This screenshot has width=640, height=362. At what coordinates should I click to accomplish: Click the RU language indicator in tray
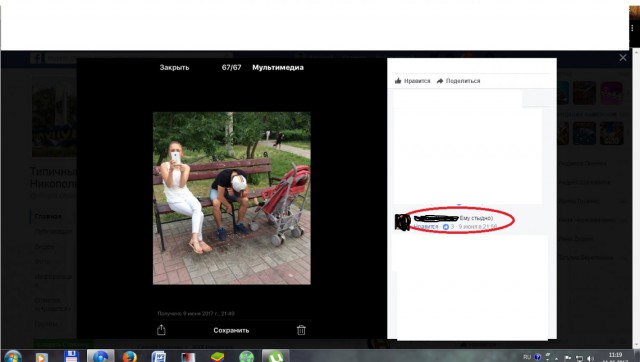[x=527, y=357]
